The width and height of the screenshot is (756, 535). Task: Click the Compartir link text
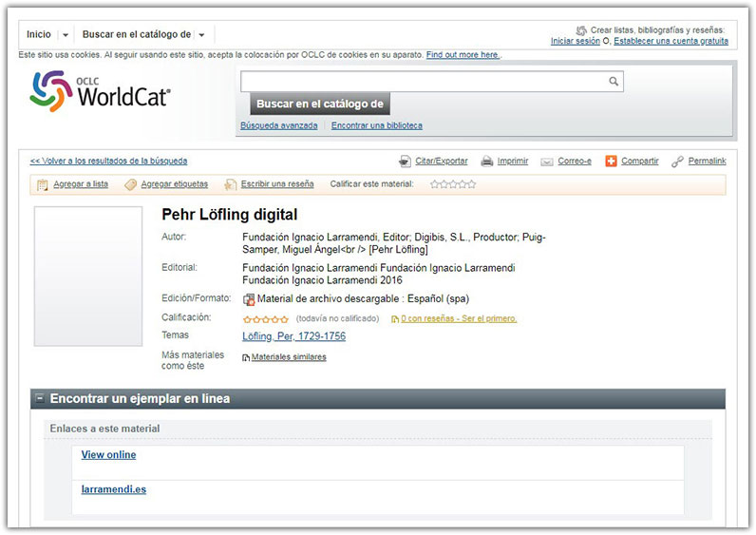[640, 161]
